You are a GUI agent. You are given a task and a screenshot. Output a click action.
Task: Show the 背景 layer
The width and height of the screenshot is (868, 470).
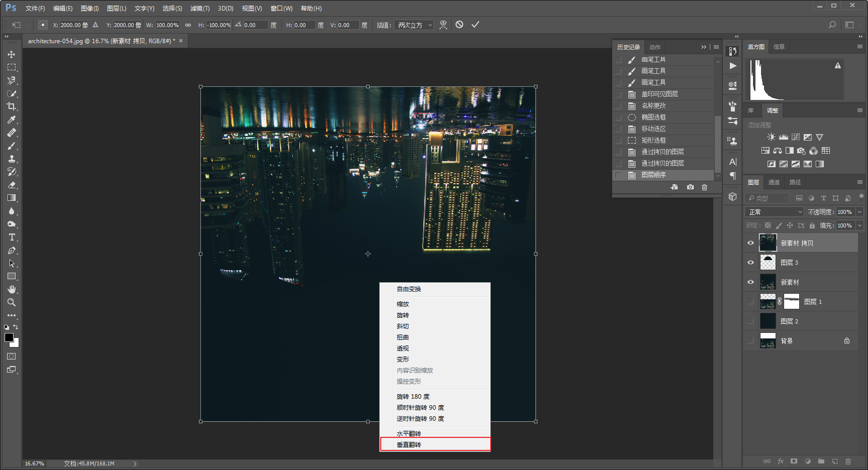(750, 341)
